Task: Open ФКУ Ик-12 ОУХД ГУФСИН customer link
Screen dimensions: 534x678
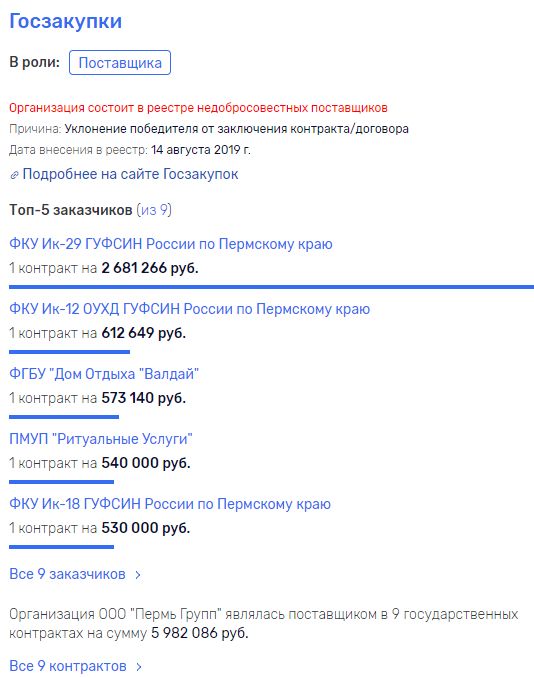Action: (189, 309)
